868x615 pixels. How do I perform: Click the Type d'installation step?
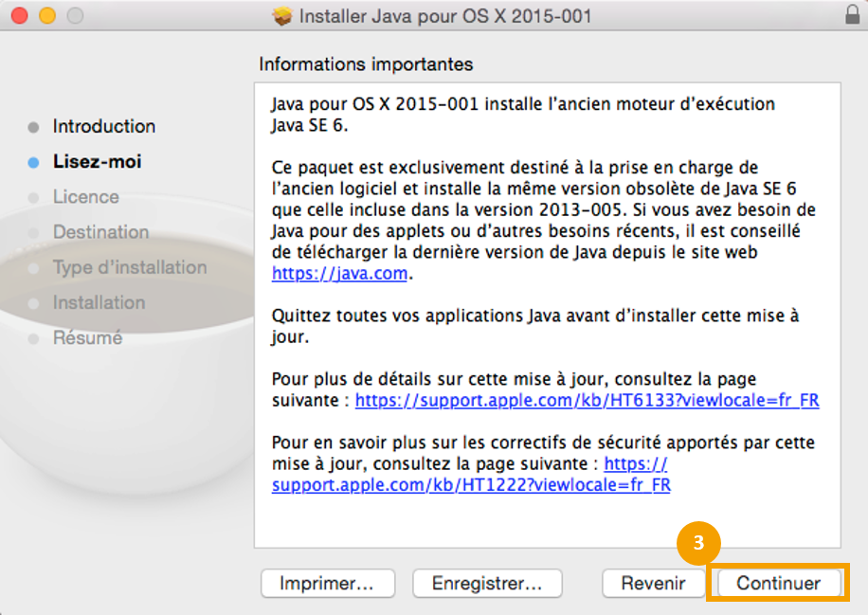click(129, 267)
